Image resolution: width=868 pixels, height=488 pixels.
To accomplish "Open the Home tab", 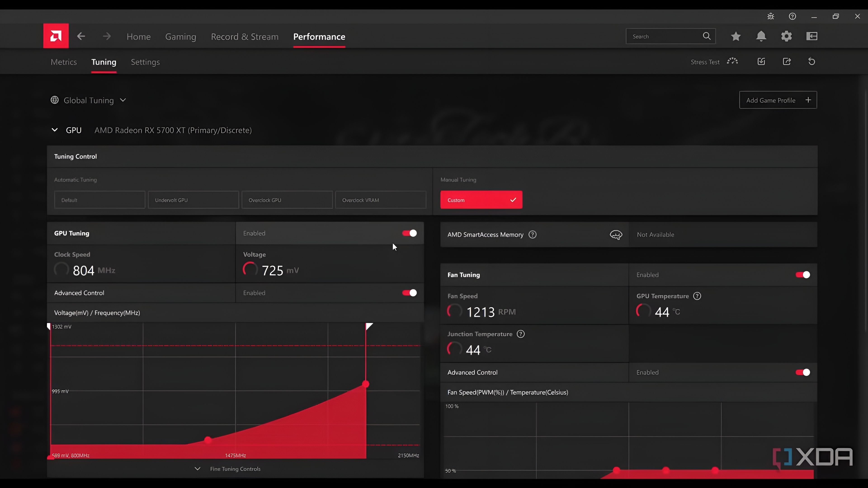I will click(x=139, y=36).
